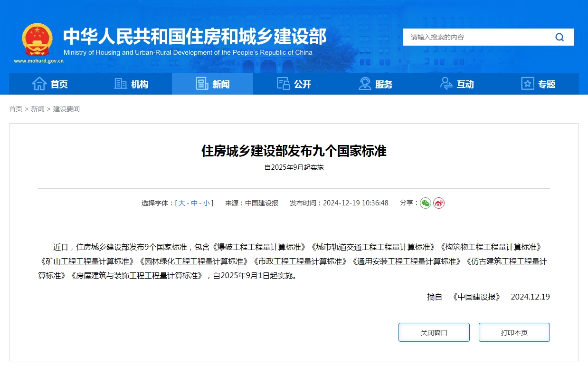
Task: Navigate to 新闻 via the breadcrumb
Action: coord(37,109)
